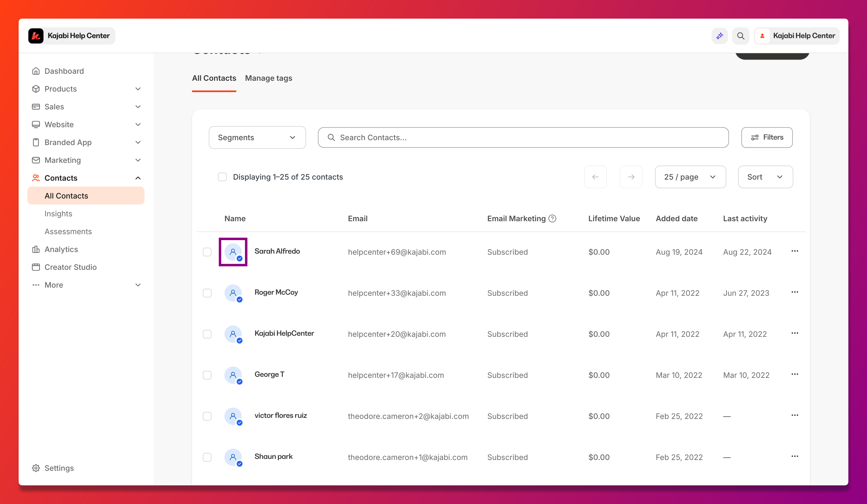
Task: Open George T contact name link
Action: pos(269,375)
